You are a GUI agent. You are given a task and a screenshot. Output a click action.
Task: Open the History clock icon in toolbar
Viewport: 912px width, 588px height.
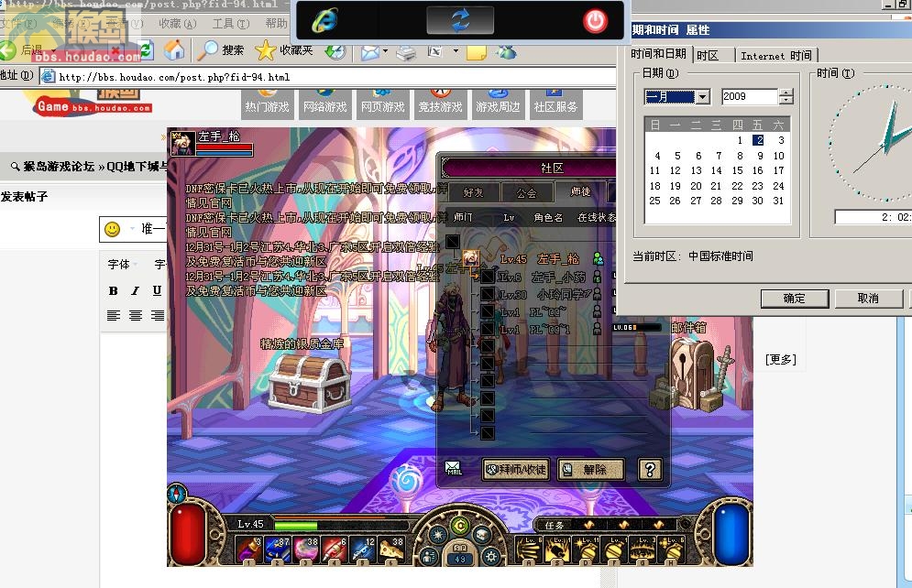point(335,51)
